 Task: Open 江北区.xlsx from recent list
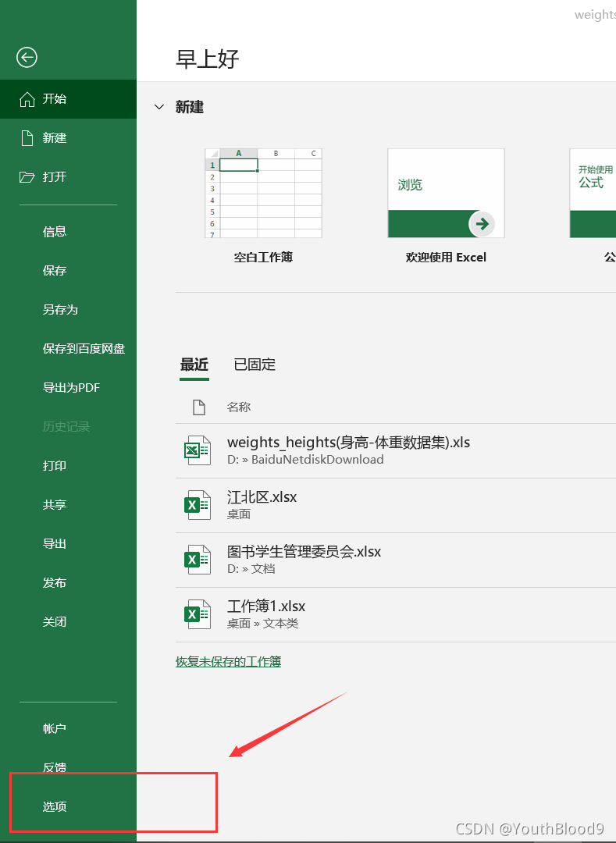click(262, 496)
